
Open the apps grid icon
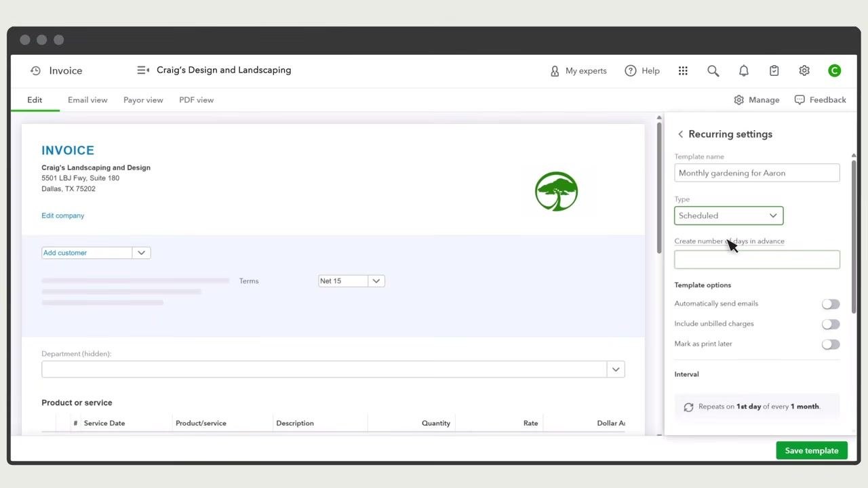pyautogui.click(x=683, y=70)
